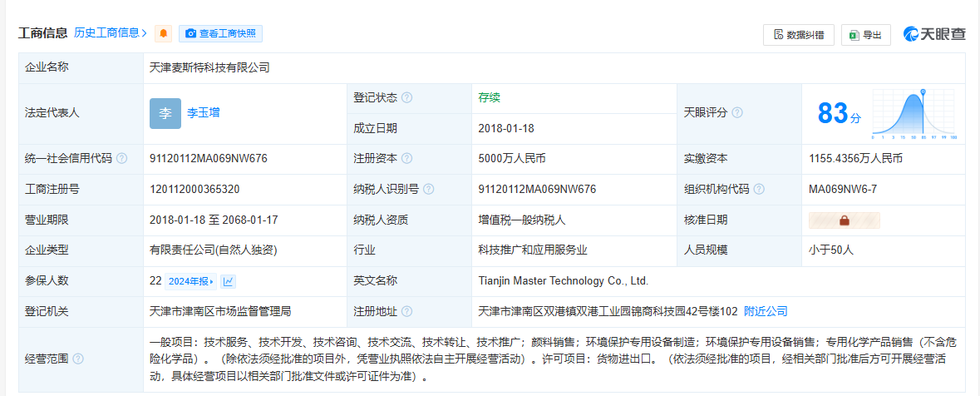
Task: Click help icon next to 纳税人识别号
Action: click(429, 189)
